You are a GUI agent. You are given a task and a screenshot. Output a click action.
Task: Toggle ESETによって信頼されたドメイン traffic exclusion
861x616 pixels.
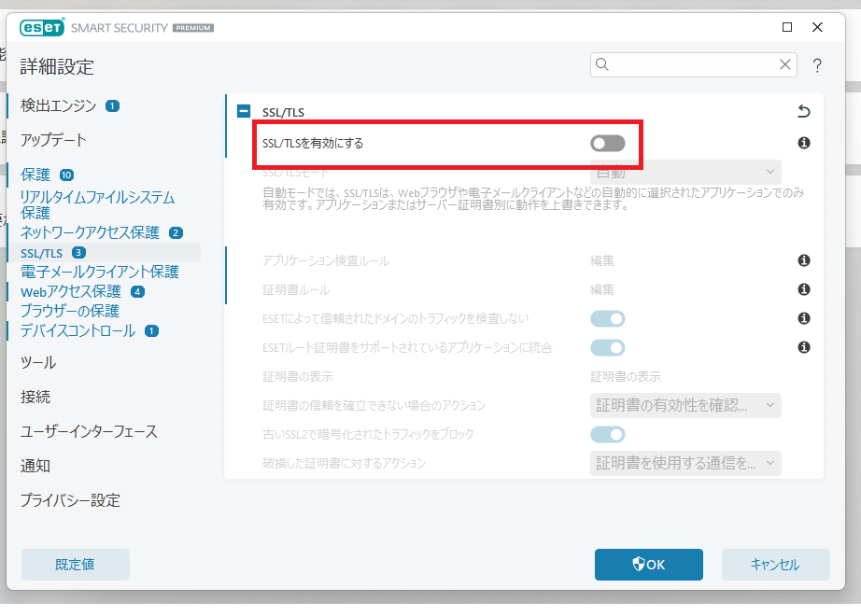click(607, 319)
